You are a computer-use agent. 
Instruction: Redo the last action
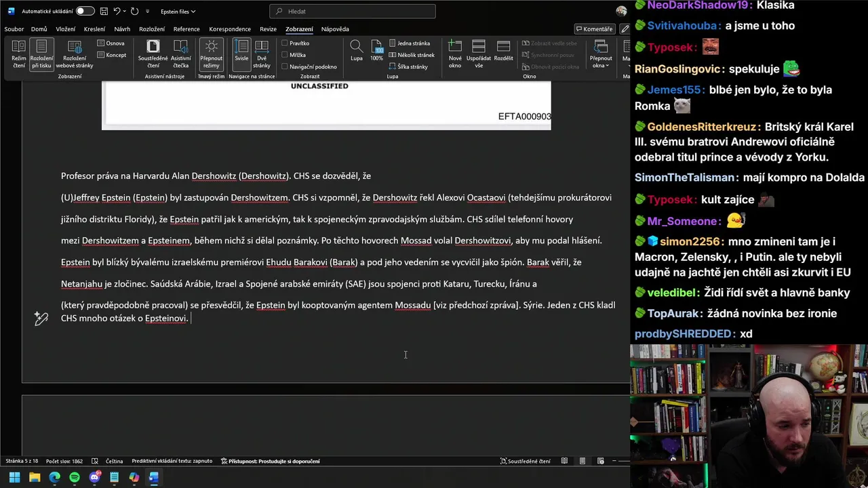134,12
